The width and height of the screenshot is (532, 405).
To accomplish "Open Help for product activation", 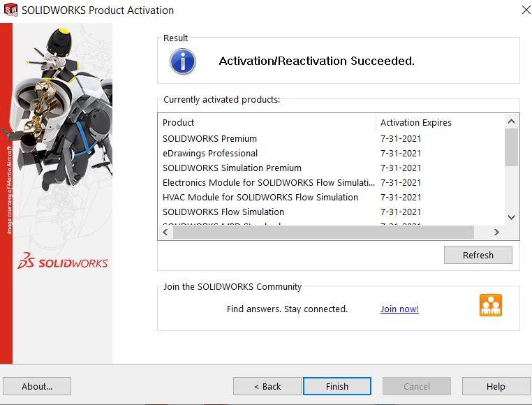I will click(x=496, y=386).
